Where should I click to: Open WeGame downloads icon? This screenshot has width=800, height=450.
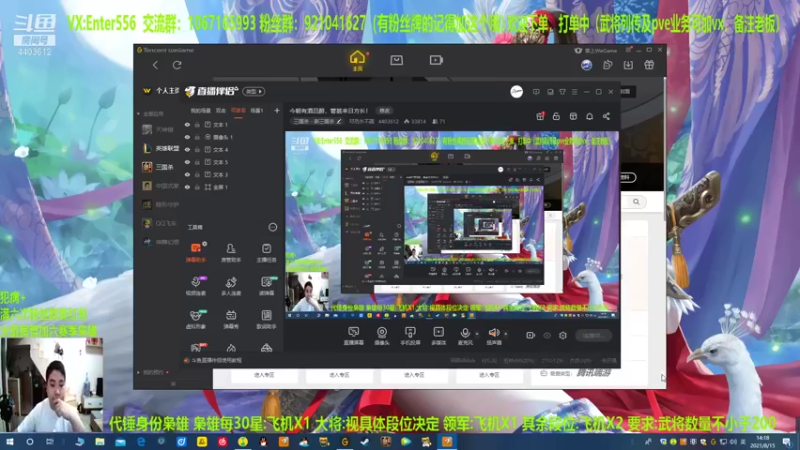pos(628,65)
